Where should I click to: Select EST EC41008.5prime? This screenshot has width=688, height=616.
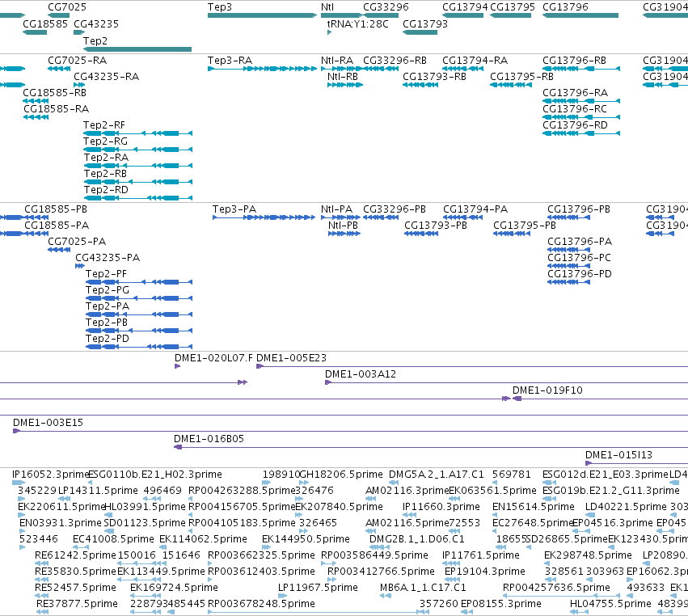point(113,538)
